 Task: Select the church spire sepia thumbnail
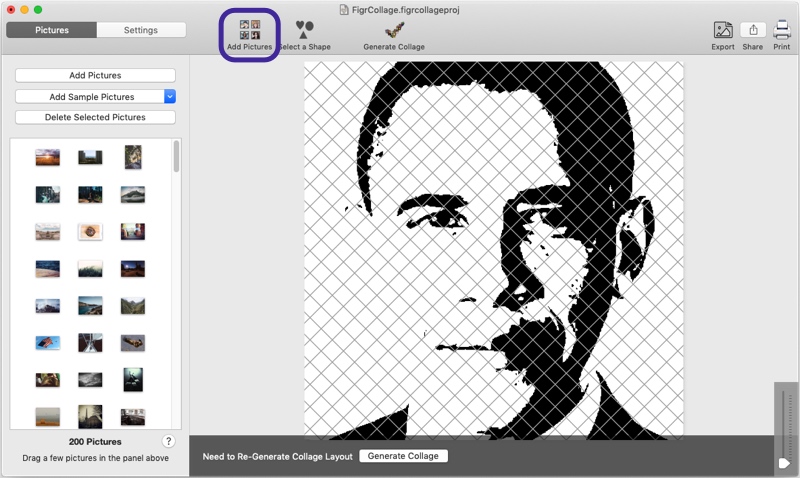pyautogui.click(x=90, y=416)
